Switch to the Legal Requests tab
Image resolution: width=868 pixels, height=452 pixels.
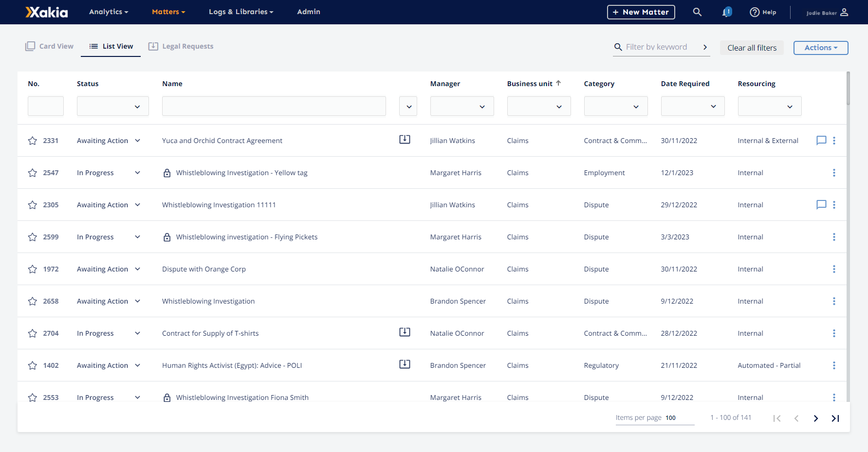coord(181,46)
